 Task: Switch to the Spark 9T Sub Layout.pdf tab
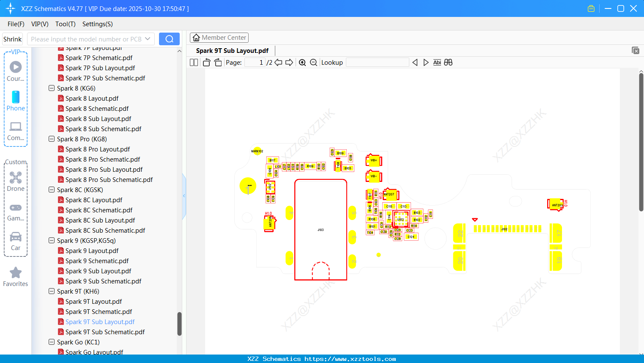click(231, 50)
